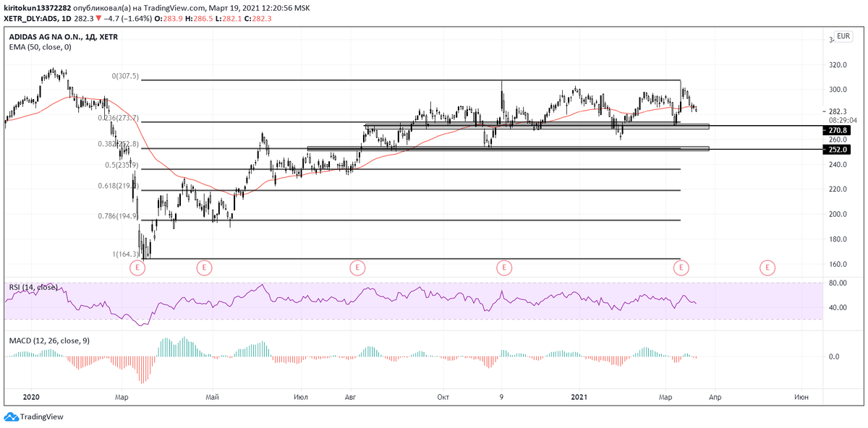
Task: Click the 200.0 price axis label
Action: tap(838, 214)
